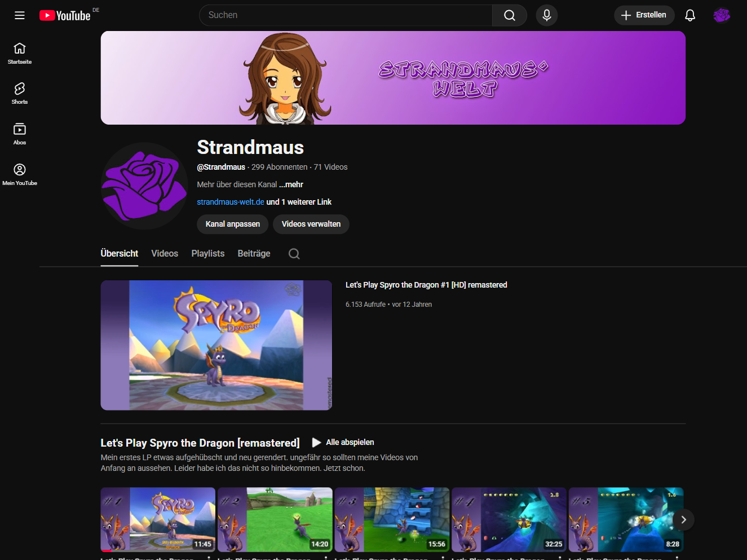The width and height of the screenshot is (747, 560).
Task: Go to Shorts in sidebar
Action: pyautogui.click(x=20, y=93)
